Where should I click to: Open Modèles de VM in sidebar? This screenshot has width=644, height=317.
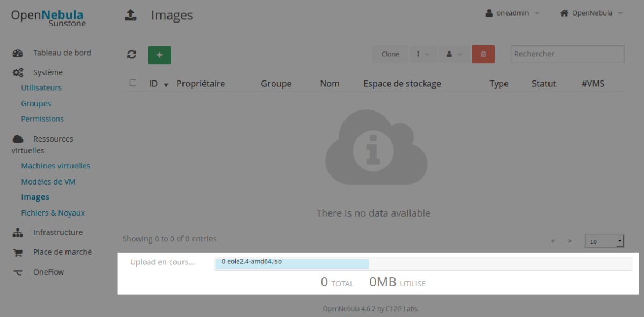coord(48,181)
